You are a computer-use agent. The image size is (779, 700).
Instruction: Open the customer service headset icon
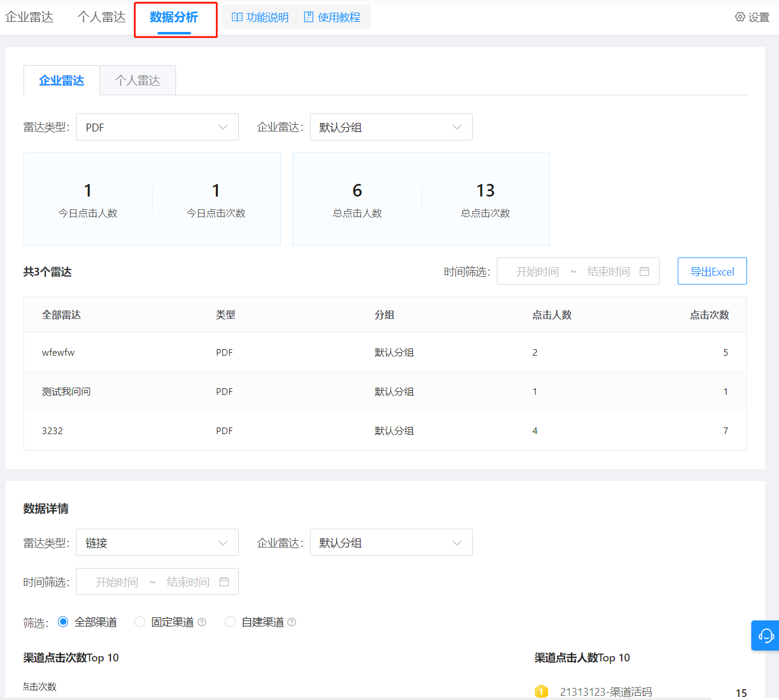coord(766,635)
